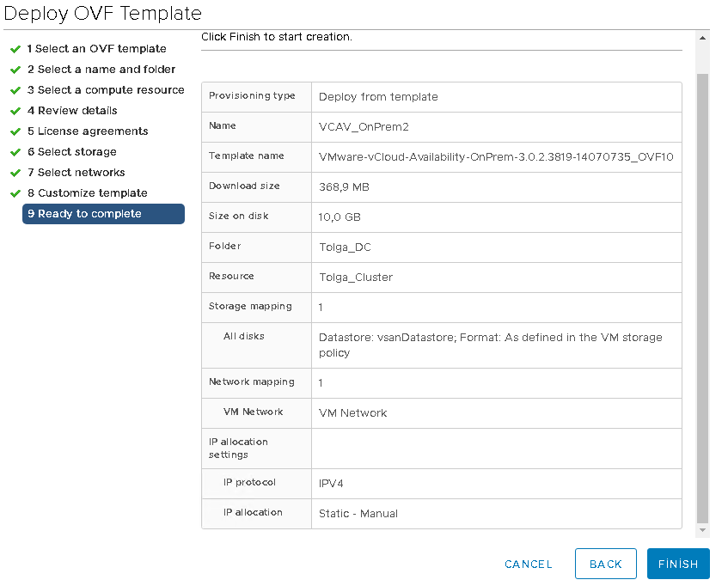
Task: Click the datastore vsanDatastore format text
Action: pos(490,345)
